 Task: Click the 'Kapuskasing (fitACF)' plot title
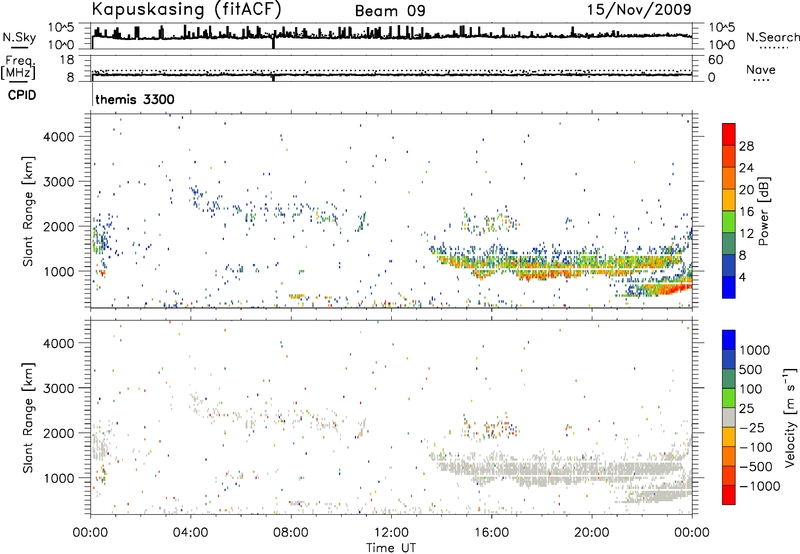click(186, 9)
